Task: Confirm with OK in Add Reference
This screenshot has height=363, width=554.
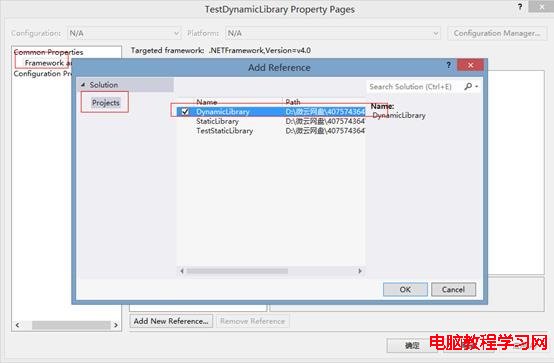Action: (x=405, y=289)
